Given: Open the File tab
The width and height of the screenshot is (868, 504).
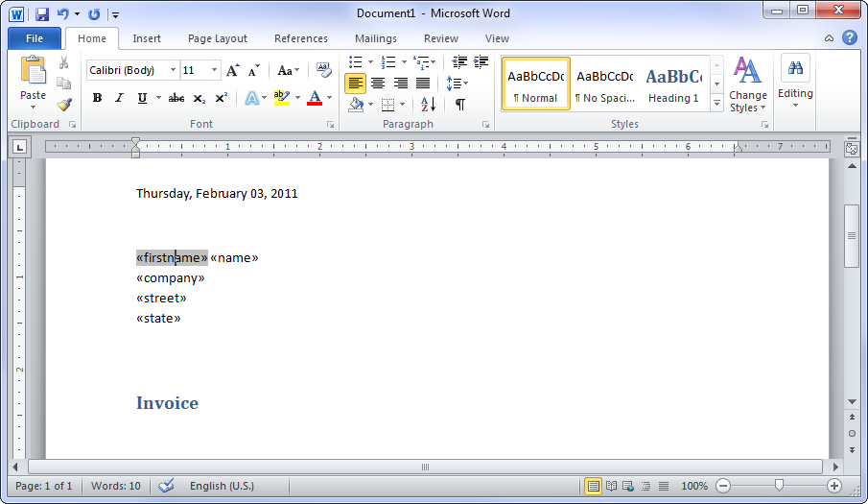Looking at the screenshot, I should click(x=35, y=38).
